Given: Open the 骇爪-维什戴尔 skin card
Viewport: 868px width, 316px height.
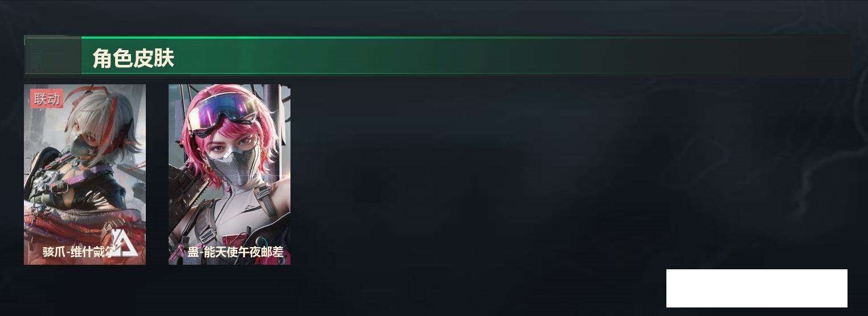Looking at the screenshot, I should coord(85,174).
